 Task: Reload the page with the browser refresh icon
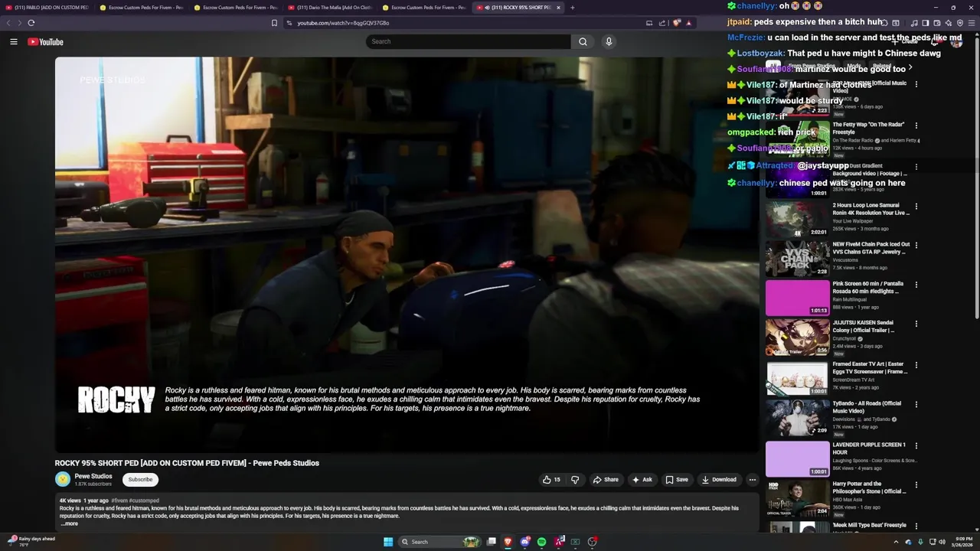[31, 23]
